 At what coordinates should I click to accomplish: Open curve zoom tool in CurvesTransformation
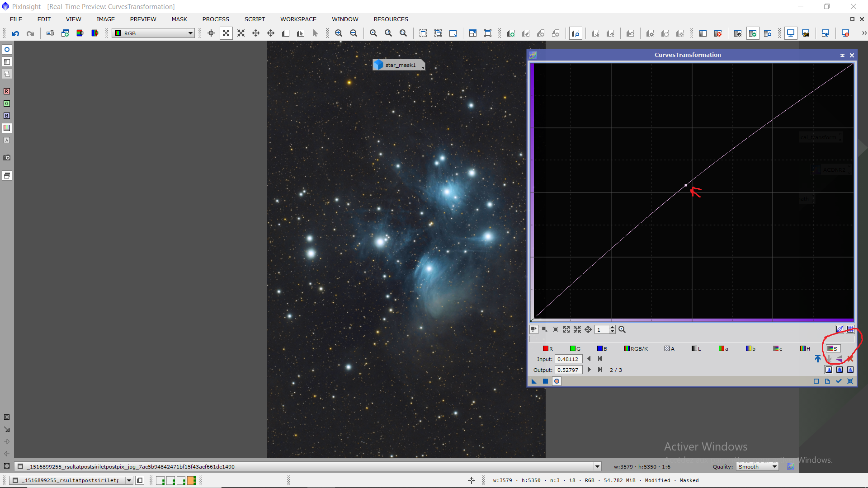coord(622,329)
